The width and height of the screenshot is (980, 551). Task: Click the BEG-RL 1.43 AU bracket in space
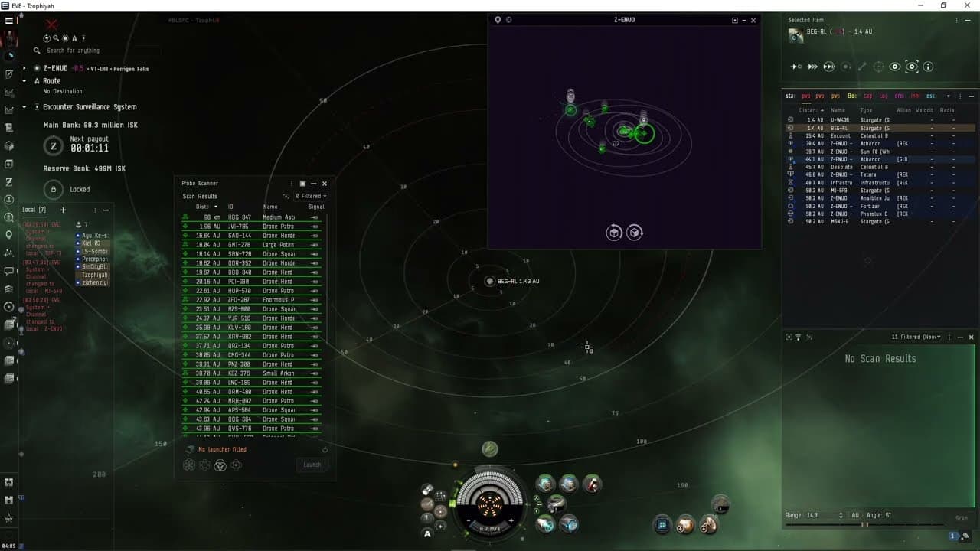point(490,281)
